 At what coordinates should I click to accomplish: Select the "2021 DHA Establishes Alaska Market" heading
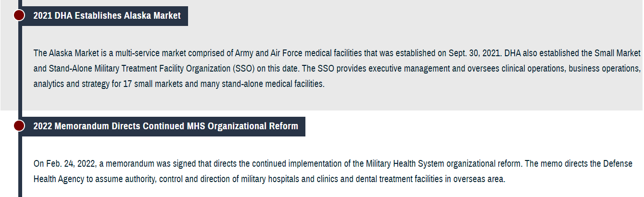tap(107, 16)
